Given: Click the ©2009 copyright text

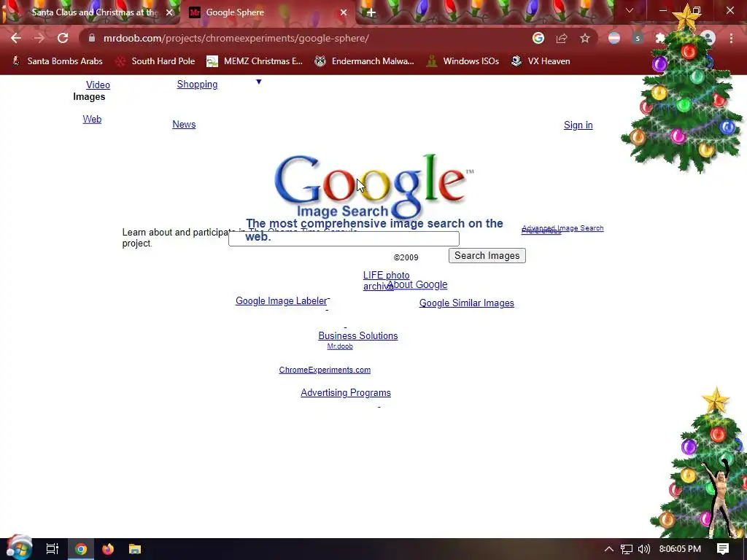Looking at the screenshot, I should tap(406, 257).
